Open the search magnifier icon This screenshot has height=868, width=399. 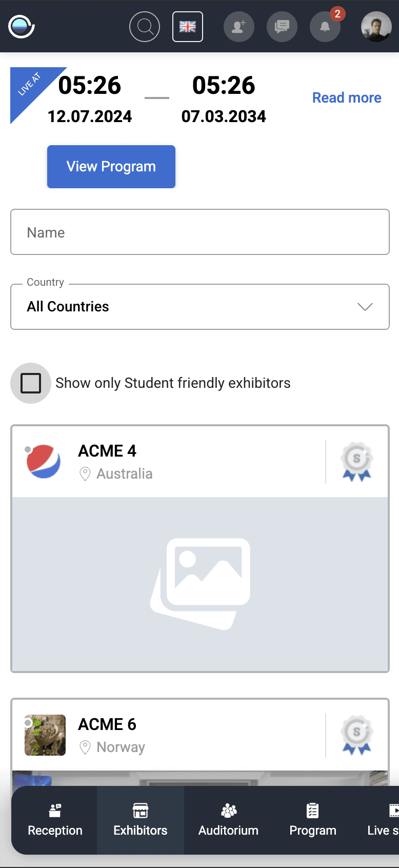(145, 27)
